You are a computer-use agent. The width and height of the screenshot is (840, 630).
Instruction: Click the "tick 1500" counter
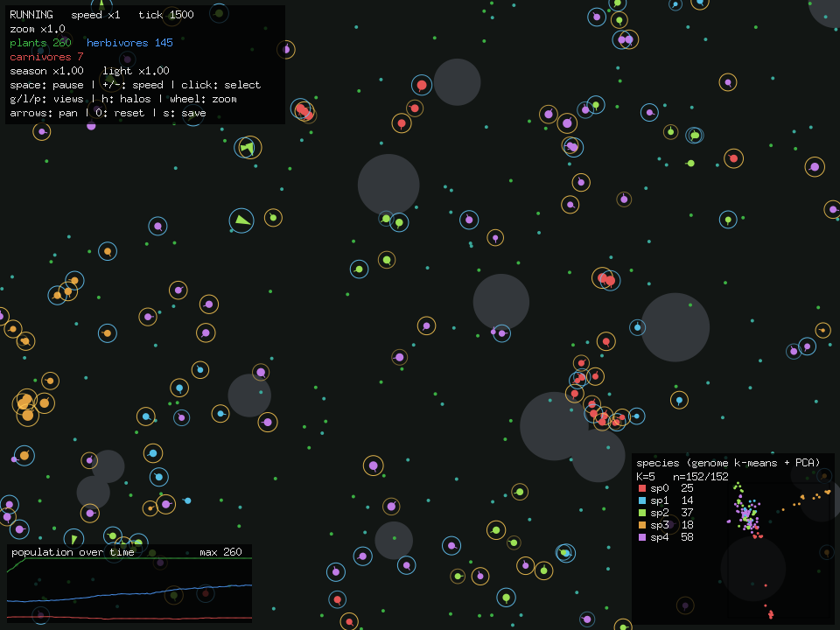tap(166, 15)
